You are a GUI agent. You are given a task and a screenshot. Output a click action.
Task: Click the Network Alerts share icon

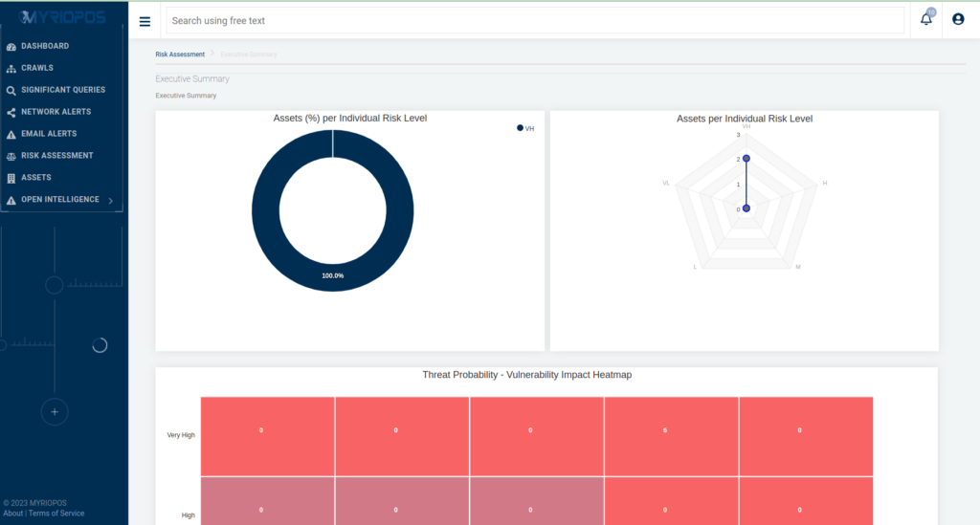(x=11, y=113)
